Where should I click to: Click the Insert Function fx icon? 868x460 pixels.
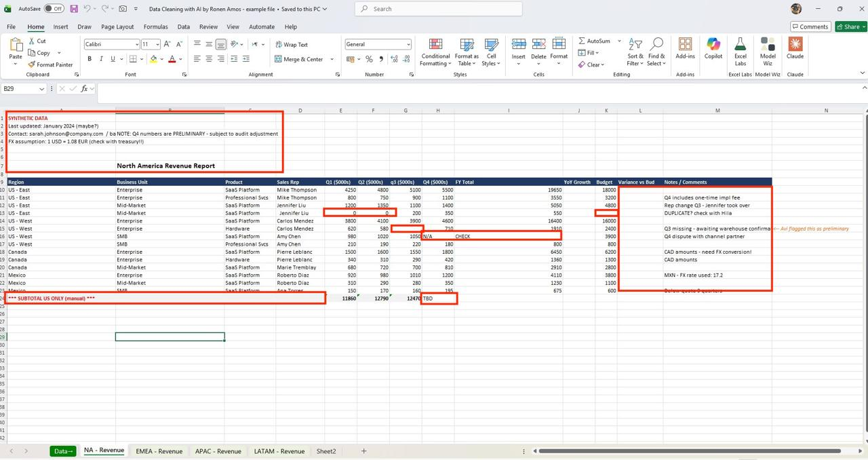click(85, 89)
